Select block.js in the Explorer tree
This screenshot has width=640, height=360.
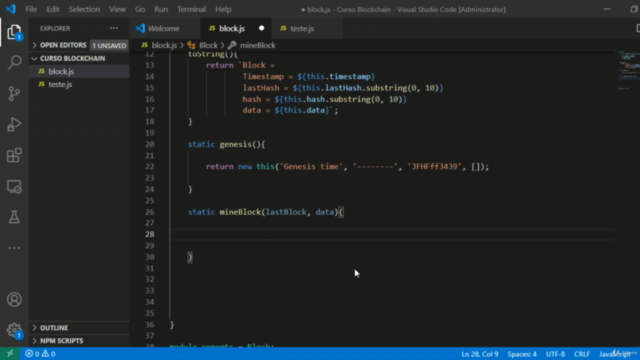80,71
